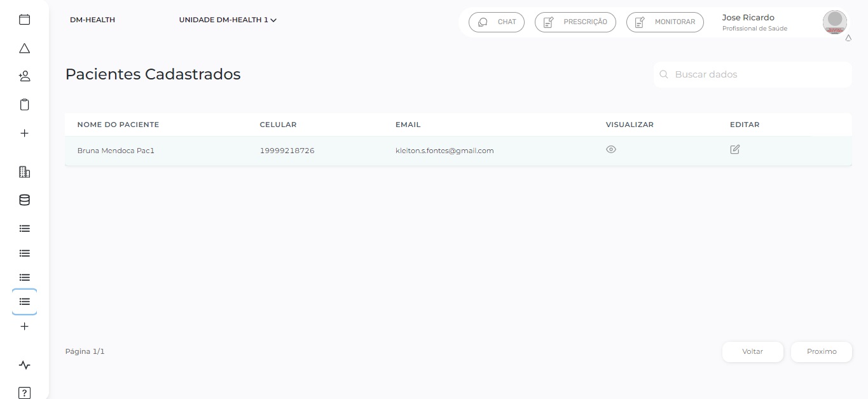Open the calendar icon in the sidebar

coord(24,20)
